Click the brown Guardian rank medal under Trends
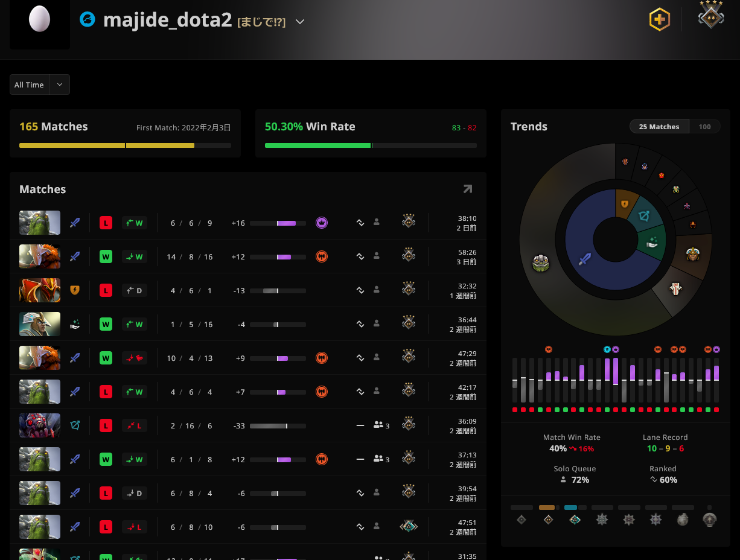The height and width of the screenshot is (560, 740). coord(548,519)
